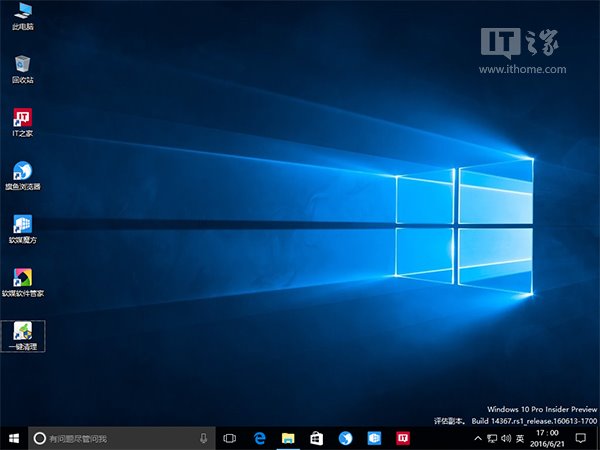Open File Explorer from the taskbar
The image size is (600, 450).
287,438
